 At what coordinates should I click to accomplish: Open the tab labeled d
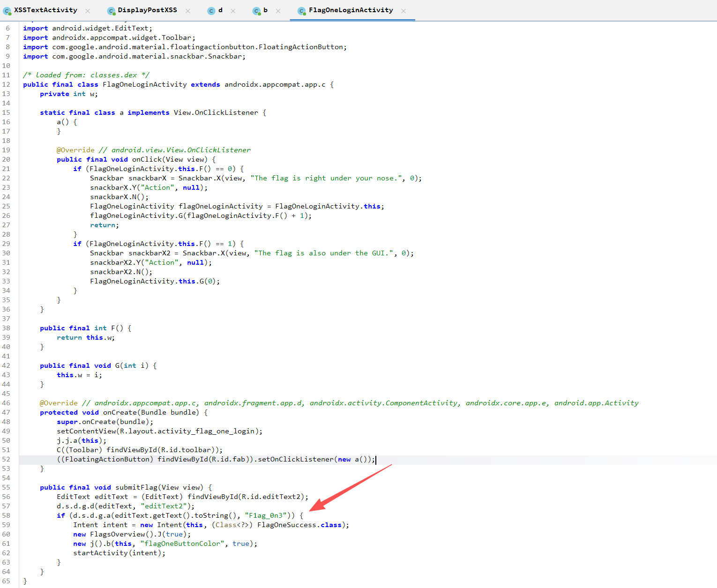pos(220,10)
